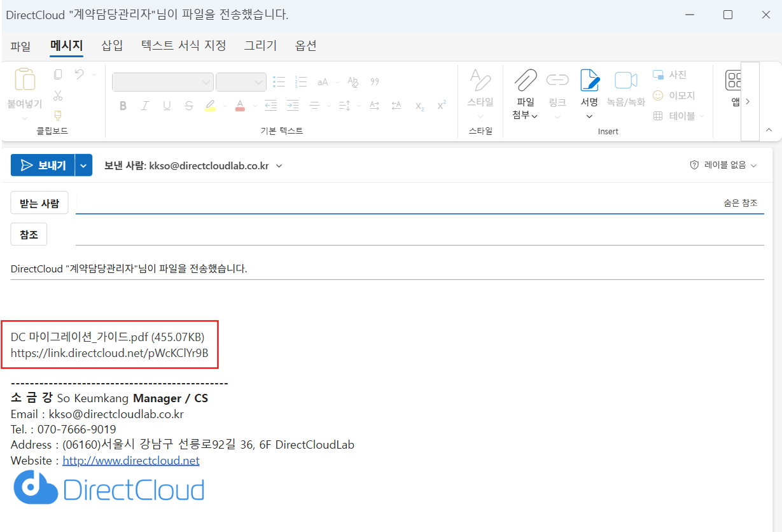782x532 pixels.
Task: Click the 녹음/녹화 video camera icon
Action: pos(625,81)
